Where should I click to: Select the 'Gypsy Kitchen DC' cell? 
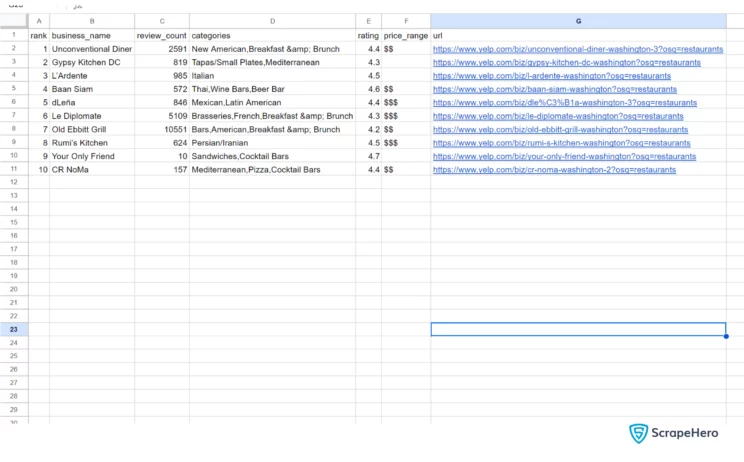(92, 62)
